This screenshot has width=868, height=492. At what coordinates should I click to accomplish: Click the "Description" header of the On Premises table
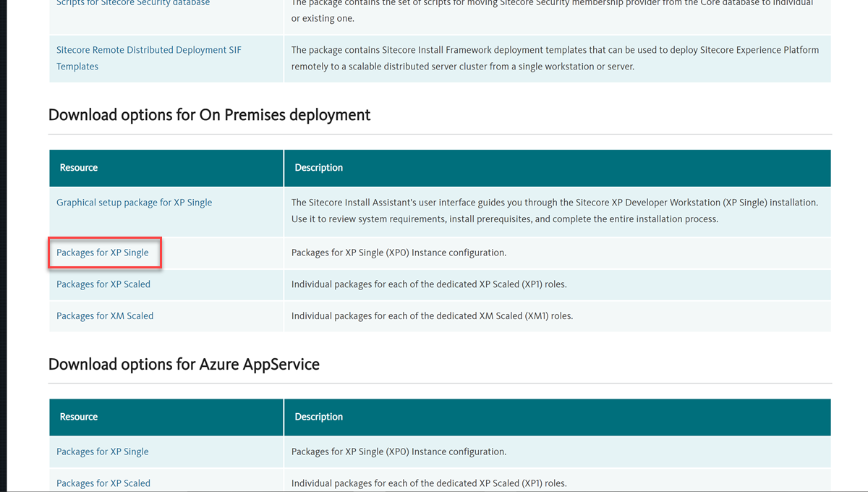(x=318, y=167)
